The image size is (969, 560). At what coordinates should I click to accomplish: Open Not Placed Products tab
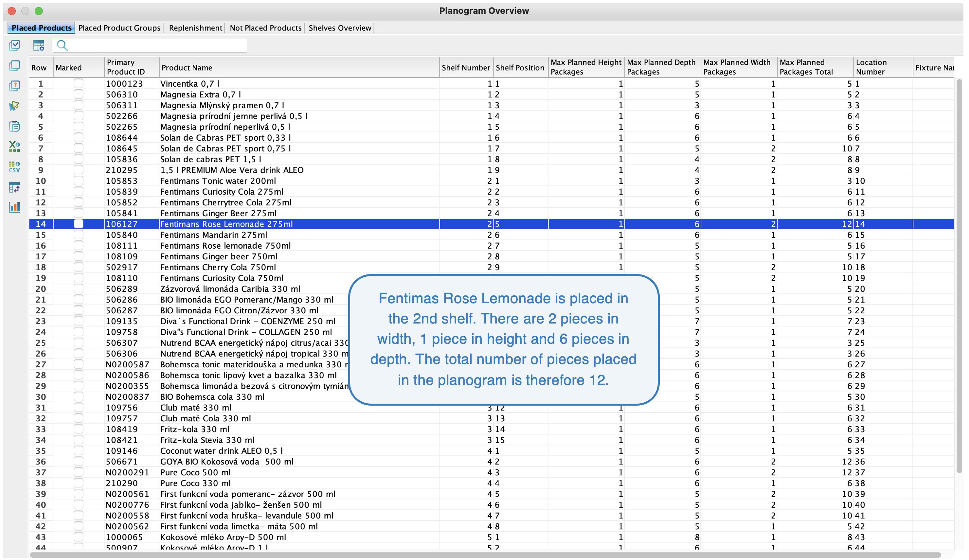(265, 28)
